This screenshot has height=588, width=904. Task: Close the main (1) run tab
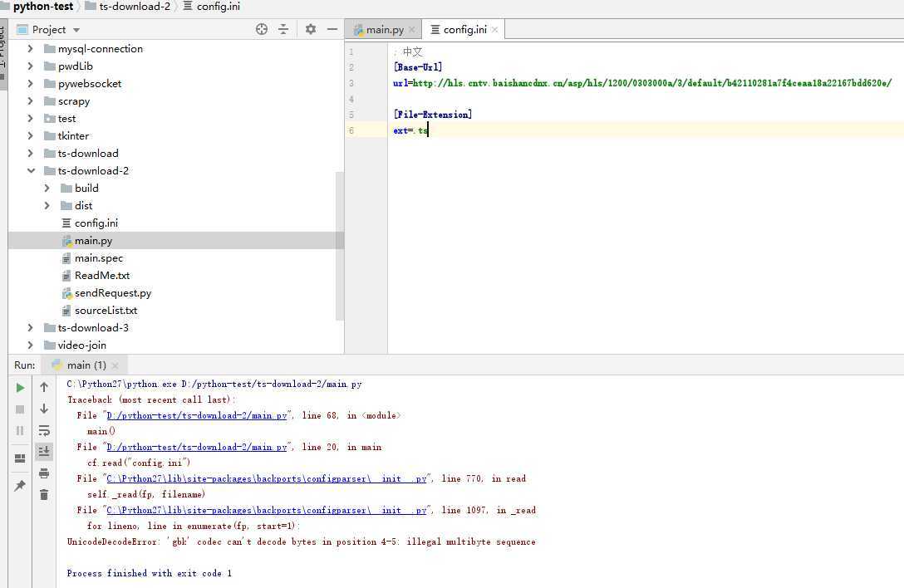pyautogui.click(x=115, y=365)
